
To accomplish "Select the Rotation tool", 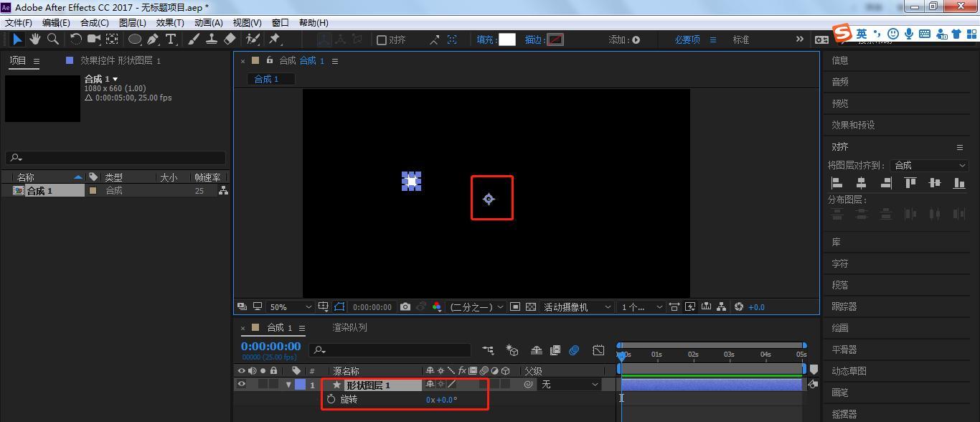I will point(75,39).
